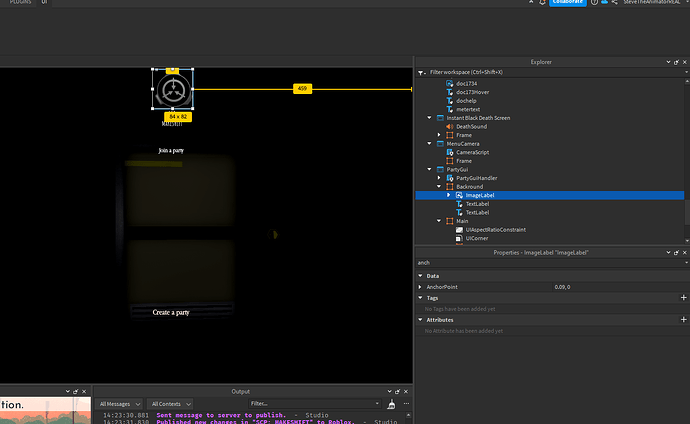Add a new tag with plus icon
Screen dimensions: 690x424
point(683,298)
